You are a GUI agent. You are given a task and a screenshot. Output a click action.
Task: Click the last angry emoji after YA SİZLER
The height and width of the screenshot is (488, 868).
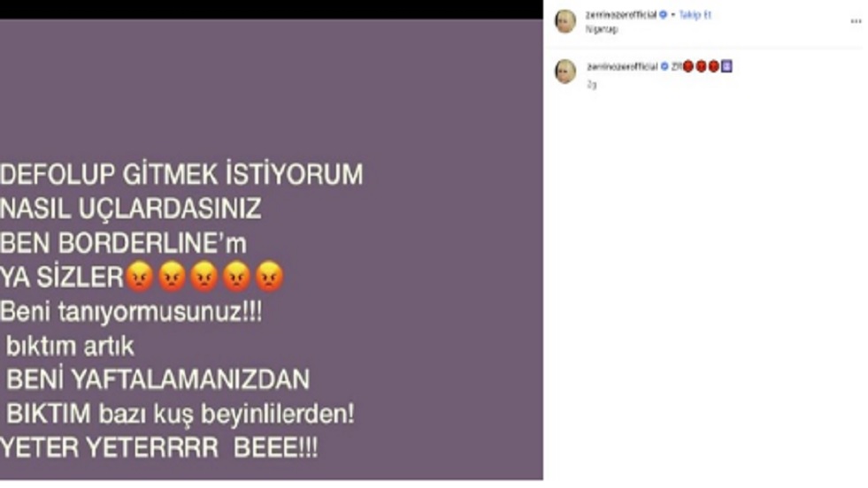click(x=269, y=276)
